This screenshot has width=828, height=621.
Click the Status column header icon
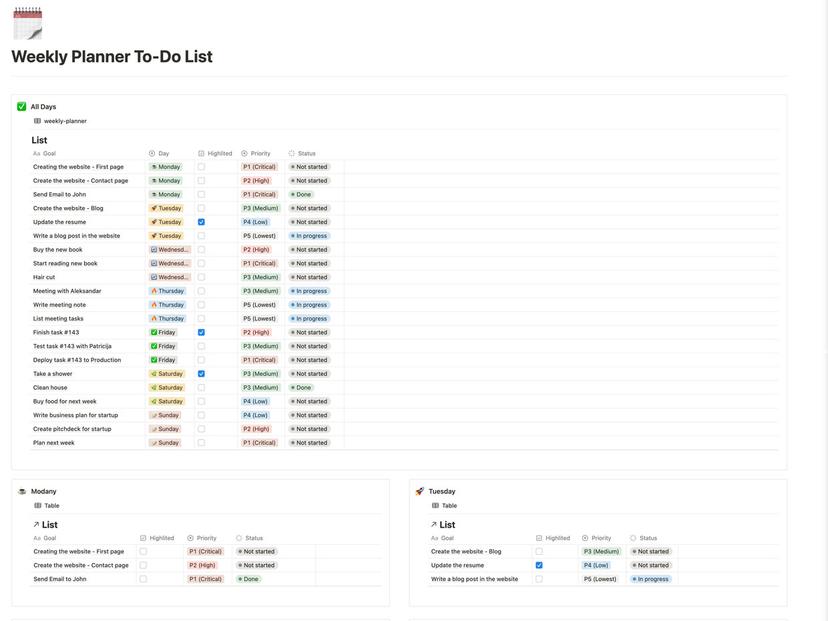point(289,151)
